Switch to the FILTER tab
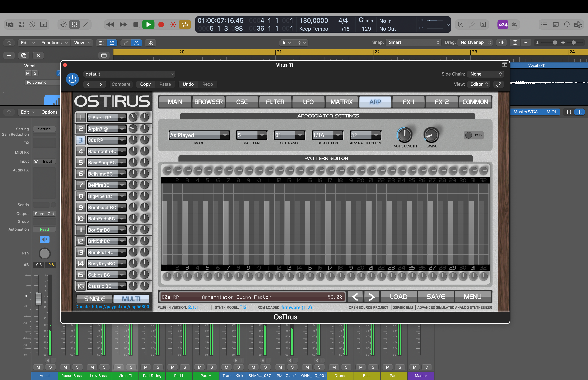The height and width of the screenshot is (380, 588). click(275, 102)
